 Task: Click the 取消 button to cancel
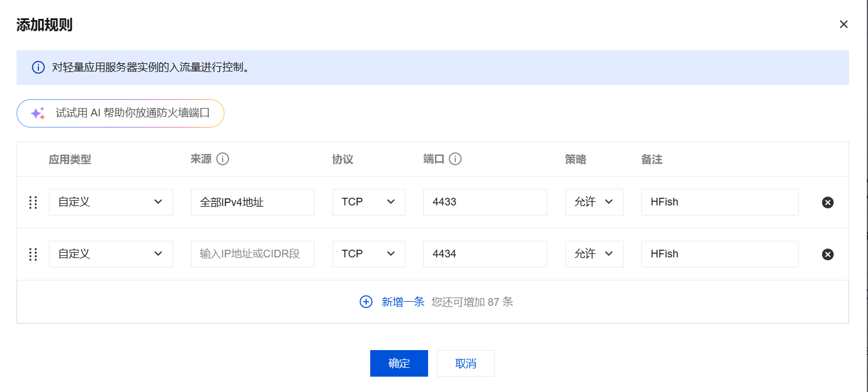pyautogui.click(x=465, y=363)
